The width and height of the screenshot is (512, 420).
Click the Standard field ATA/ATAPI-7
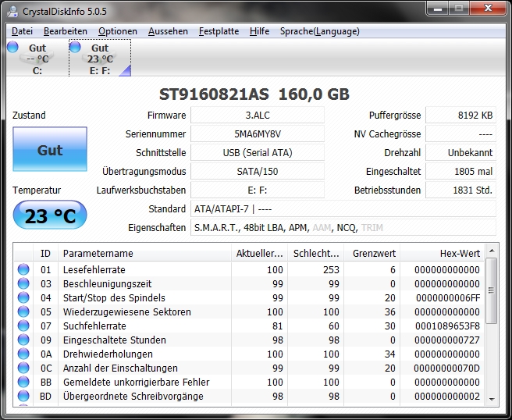pyautogui.click(x=343, y=208)
